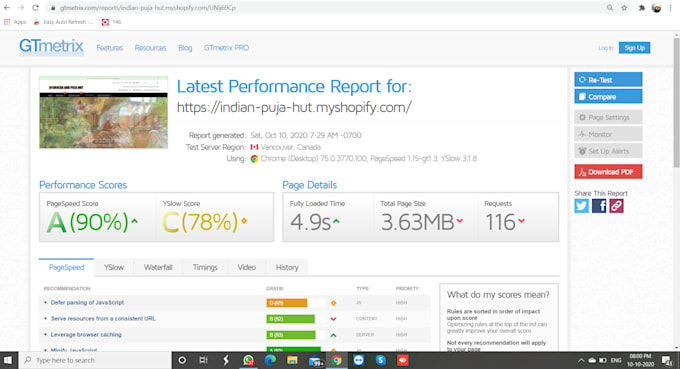
Task: Open the red recorder app in the taskbar
Action: (403, 360)
